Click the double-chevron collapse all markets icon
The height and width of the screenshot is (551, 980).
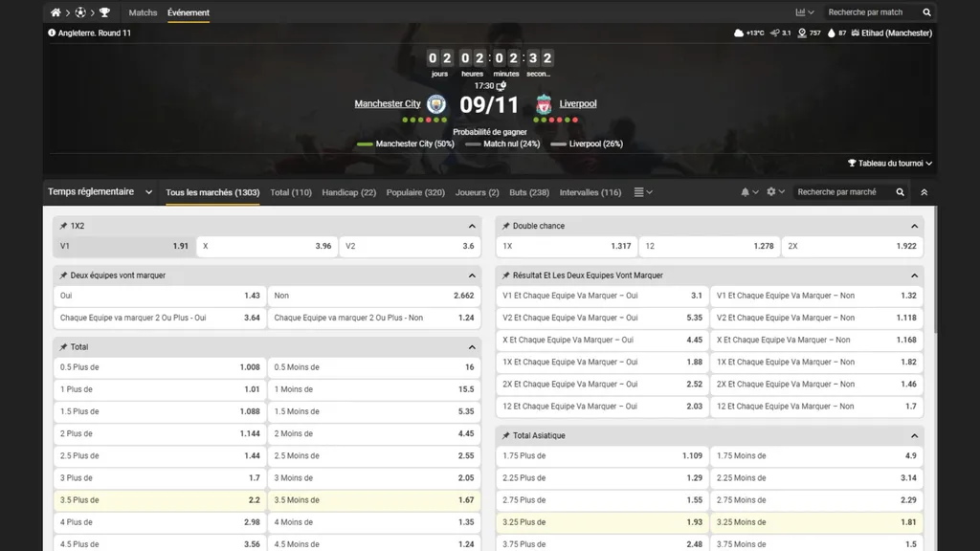tap(924, 192)
